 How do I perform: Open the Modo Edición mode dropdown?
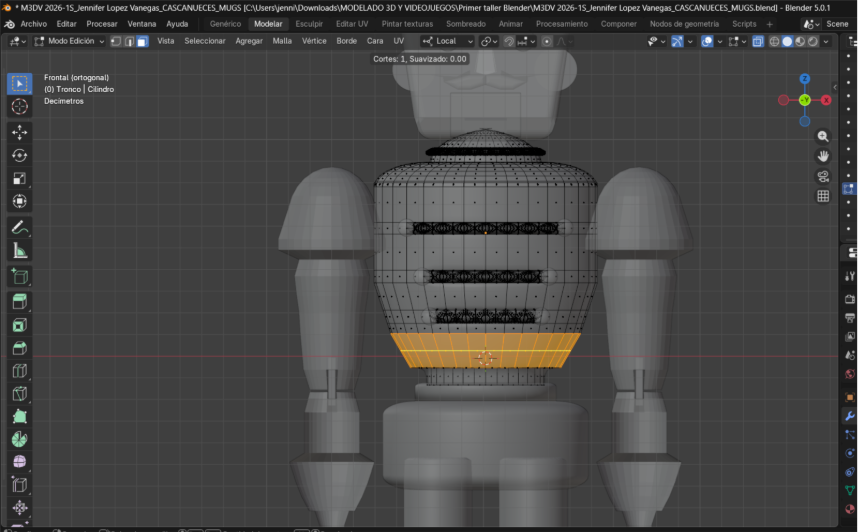[68, 41]
